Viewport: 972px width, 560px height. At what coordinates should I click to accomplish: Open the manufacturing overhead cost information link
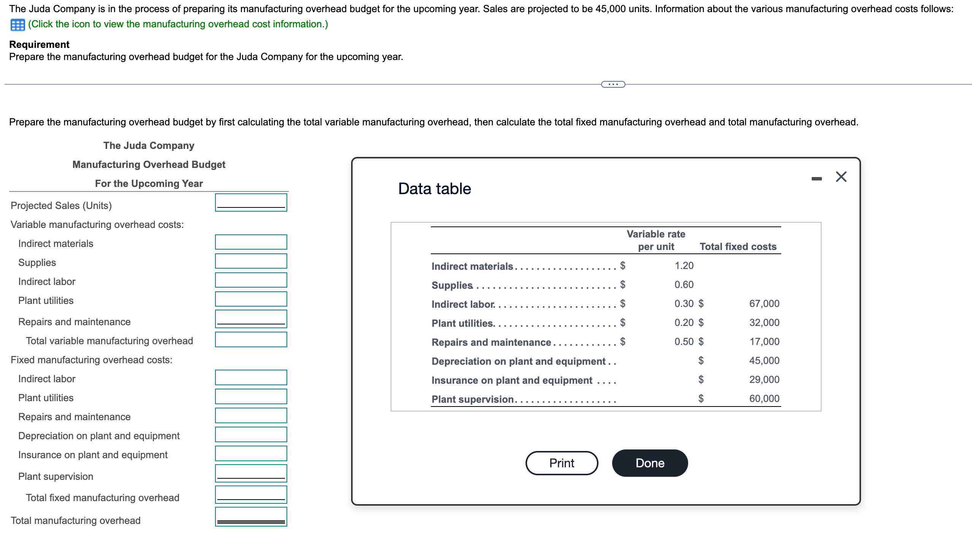(178, 24)
